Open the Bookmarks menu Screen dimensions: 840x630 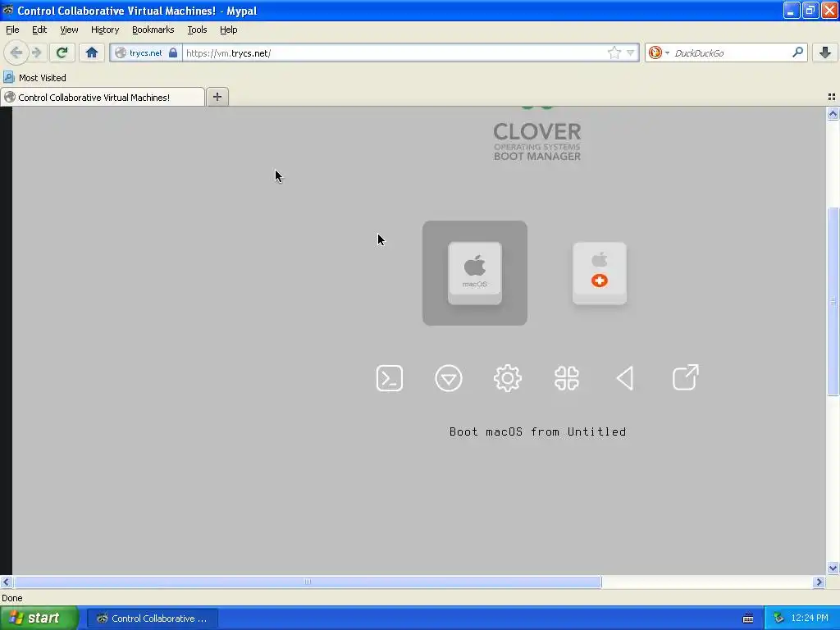[153, 30]
